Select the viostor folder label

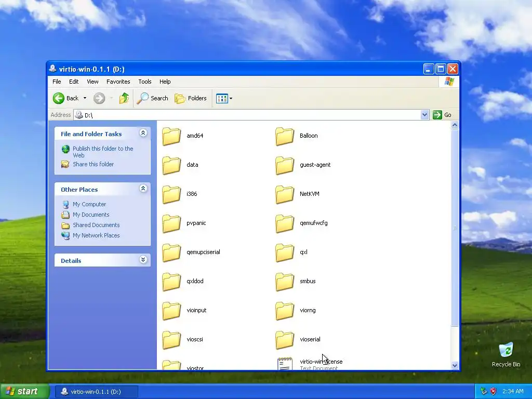[195, 368]
